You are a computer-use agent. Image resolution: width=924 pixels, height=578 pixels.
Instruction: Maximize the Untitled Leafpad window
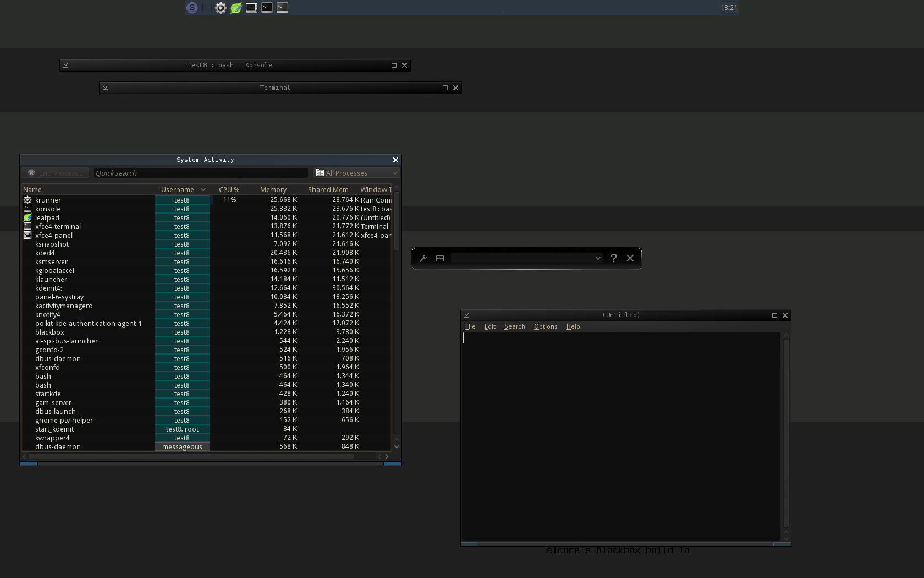[774, 315]
